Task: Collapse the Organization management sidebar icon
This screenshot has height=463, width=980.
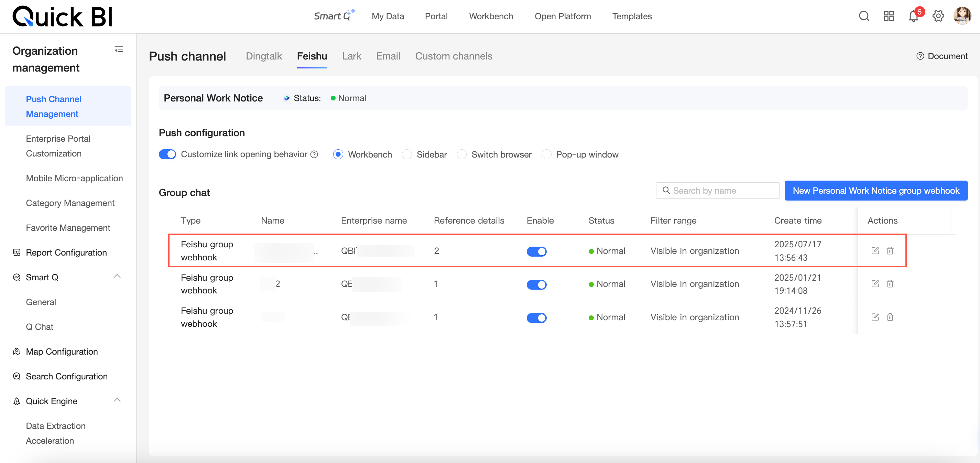Action: pyautogui.click(x=119, y=50)
